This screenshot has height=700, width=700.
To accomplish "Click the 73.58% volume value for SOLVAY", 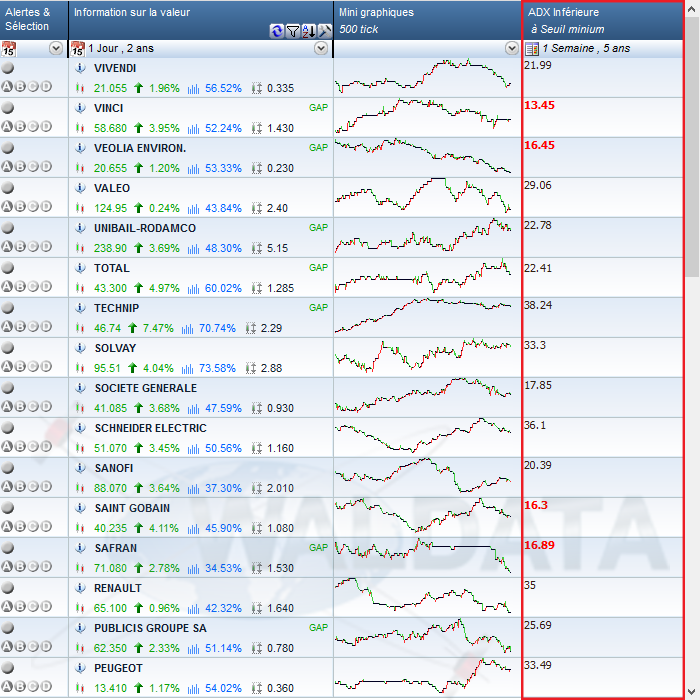I will tap(217, 368).
